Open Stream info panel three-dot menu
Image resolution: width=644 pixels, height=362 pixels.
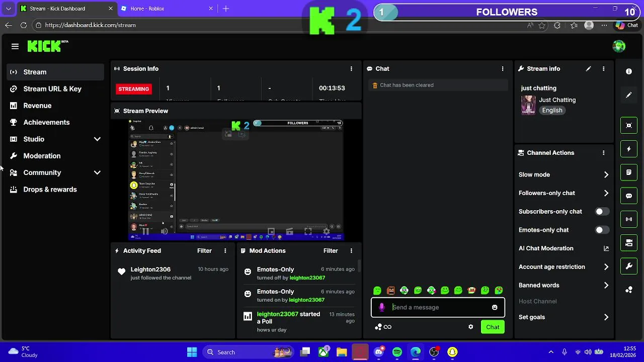click(x=603, y=69)
